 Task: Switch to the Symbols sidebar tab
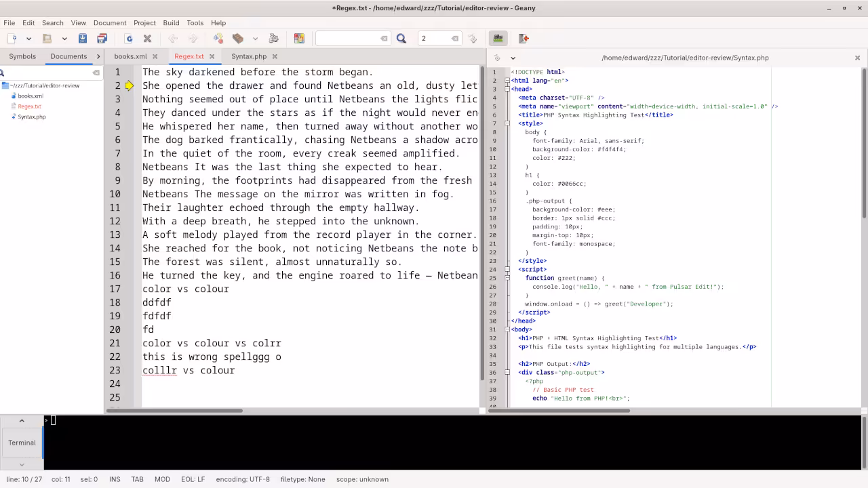coord(22,56)
